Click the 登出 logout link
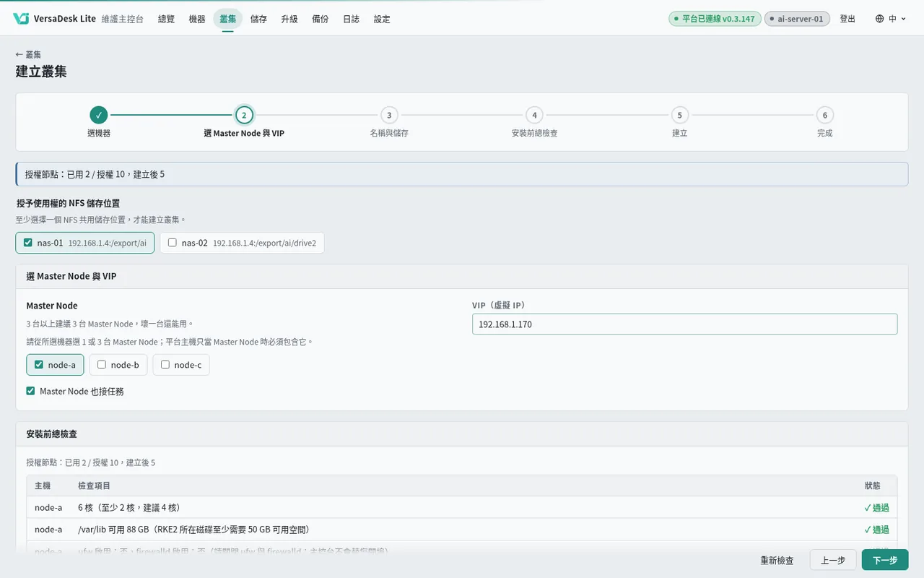 (847, 19)
